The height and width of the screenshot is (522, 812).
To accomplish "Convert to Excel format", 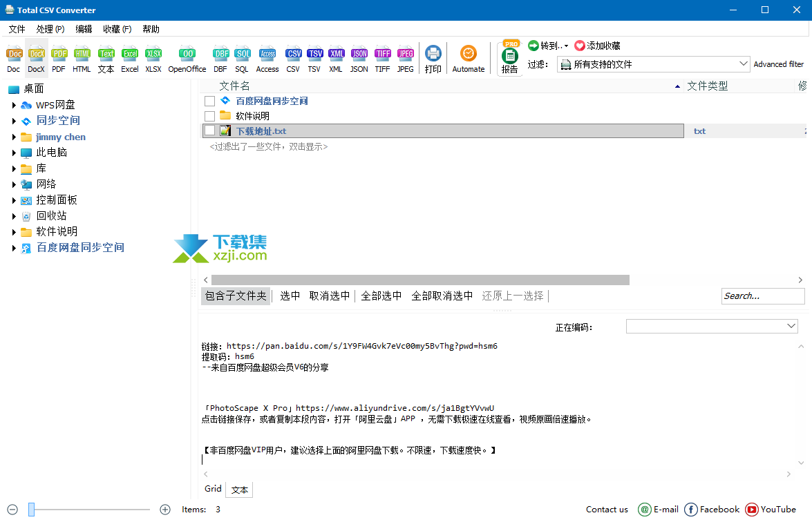I will click(x=130, y=59).
